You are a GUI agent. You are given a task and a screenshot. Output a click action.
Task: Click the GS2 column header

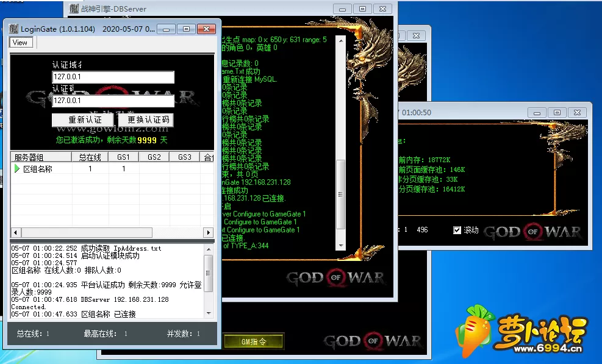(154, 157)
